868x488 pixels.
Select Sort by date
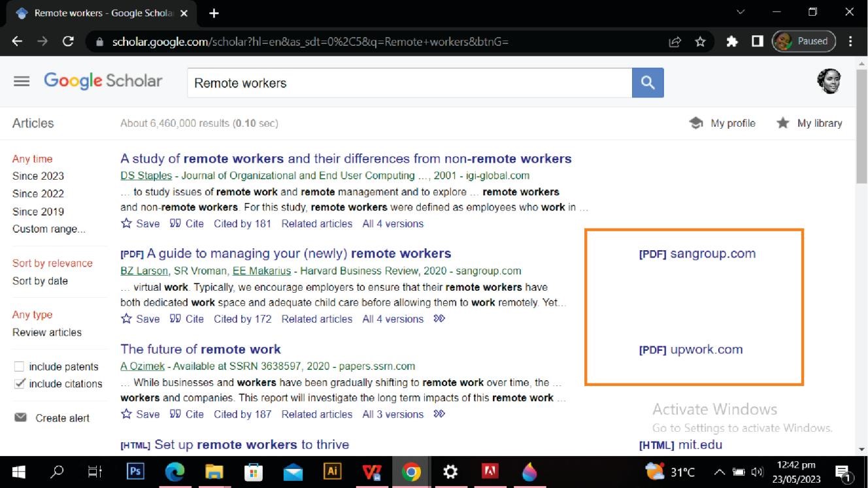click(40, 281)
